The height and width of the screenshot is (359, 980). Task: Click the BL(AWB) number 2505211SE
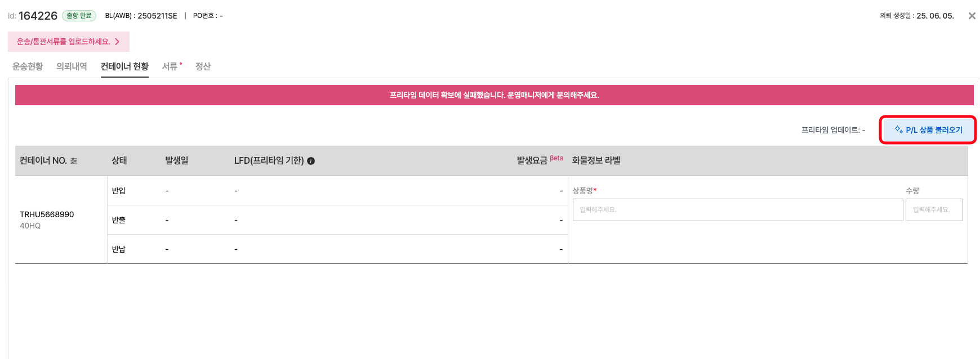click(x=157, y=16)
